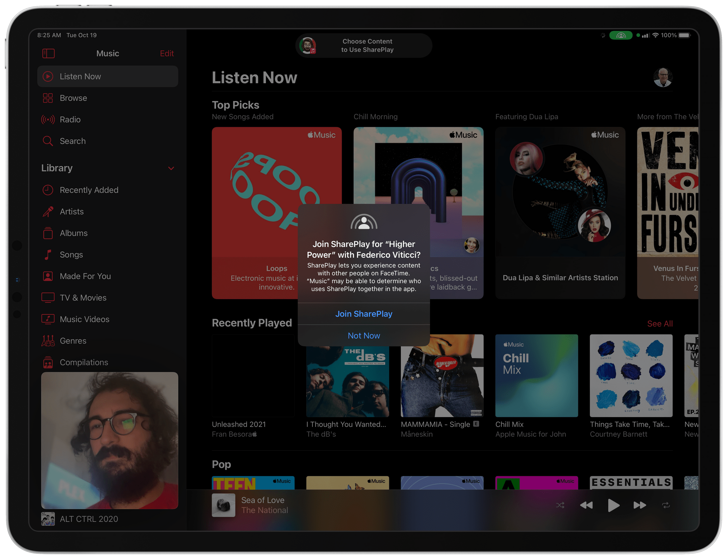Select Radio label in sidebar
728x560 pixels.
coord(70,120)
